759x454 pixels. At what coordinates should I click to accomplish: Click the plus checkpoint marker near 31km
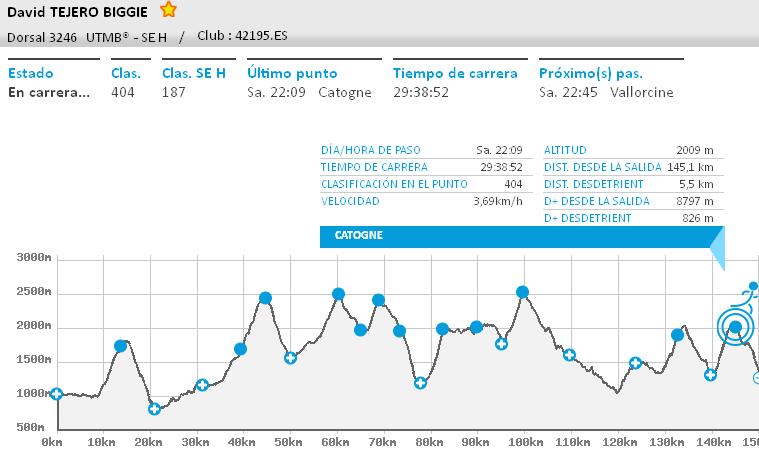tap(202, 384)
